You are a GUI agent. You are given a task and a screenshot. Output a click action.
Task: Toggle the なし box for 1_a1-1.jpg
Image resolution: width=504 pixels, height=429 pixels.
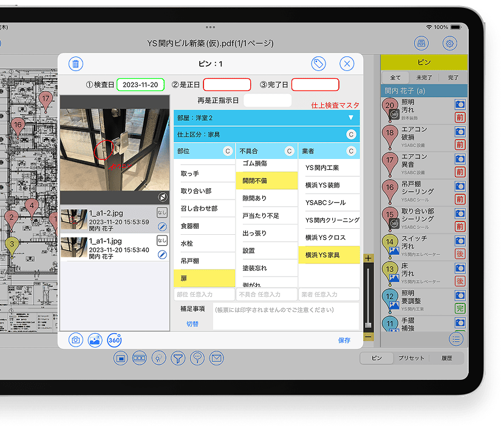162,241
